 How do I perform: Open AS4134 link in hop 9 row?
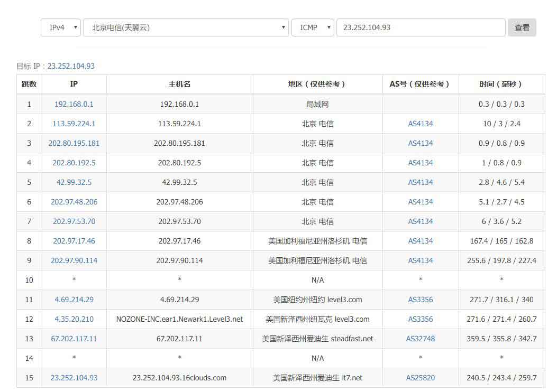pyautogui.click(x=421, y=260)
